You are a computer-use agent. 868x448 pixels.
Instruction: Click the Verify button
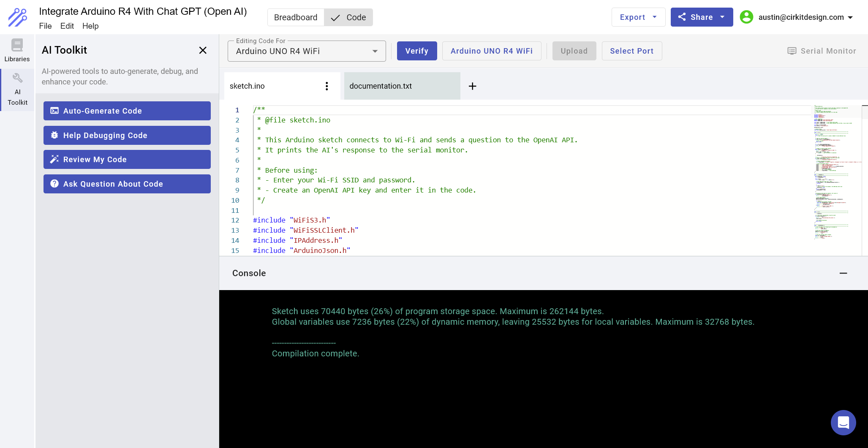pyautogui.click(x=417, y=51)
